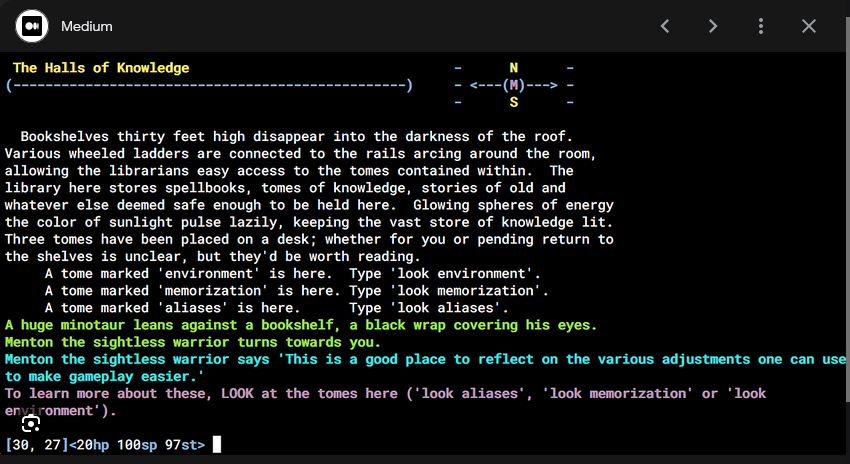The width and height of the screenshot is (850, 464).
Task: Click the white cursor block at prompt
Action: coord(217,444)
